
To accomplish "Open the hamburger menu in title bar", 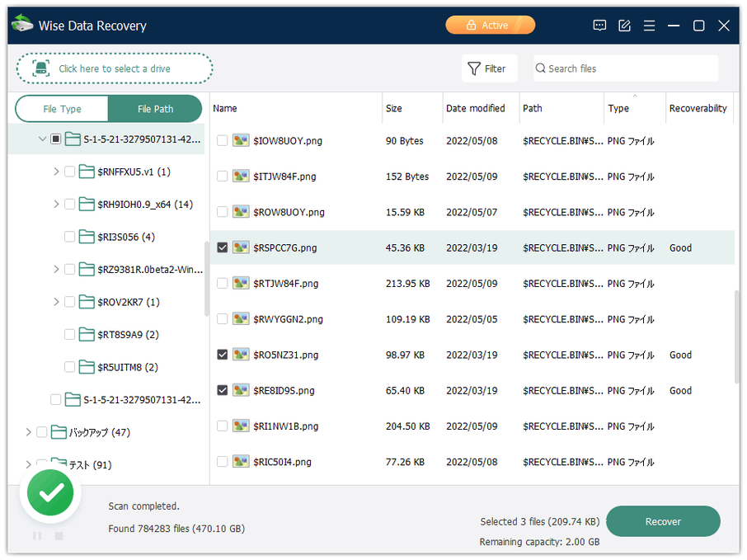I will 649,26.
